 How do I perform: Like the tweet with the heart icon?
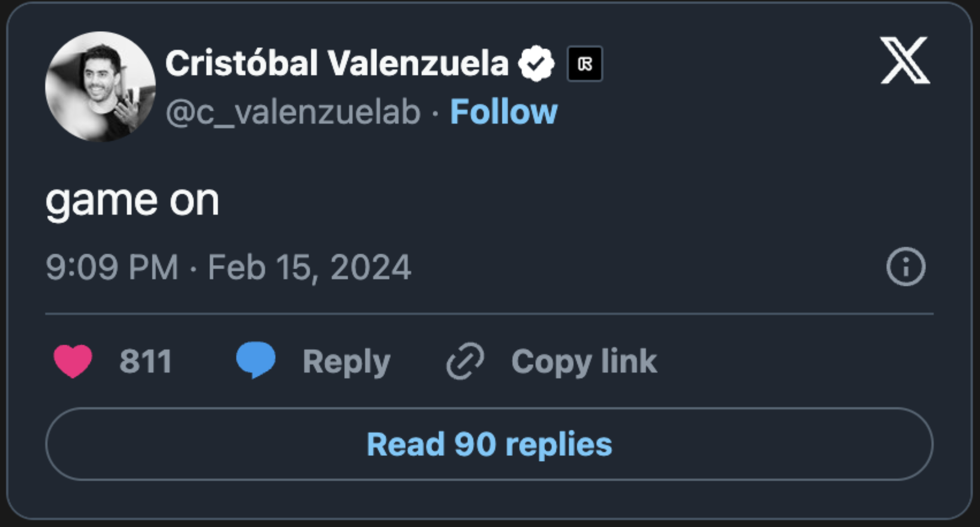pos(73,361)
